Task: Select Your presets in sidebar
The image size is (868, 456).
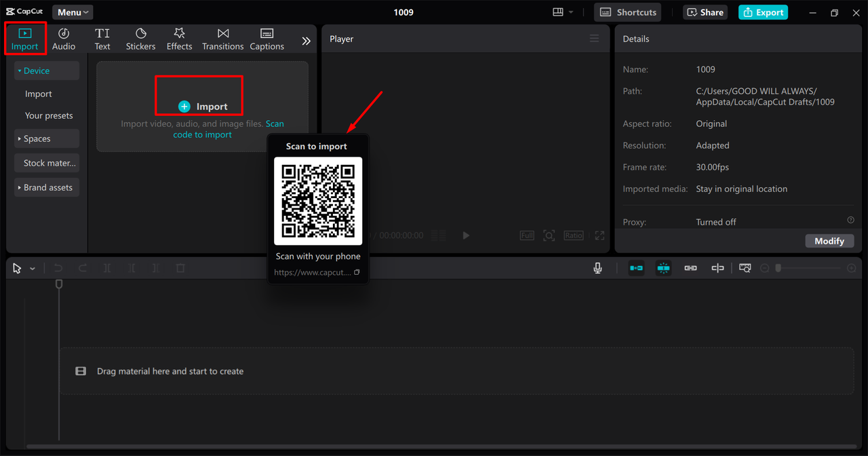Action: click(x=49, y=115)
